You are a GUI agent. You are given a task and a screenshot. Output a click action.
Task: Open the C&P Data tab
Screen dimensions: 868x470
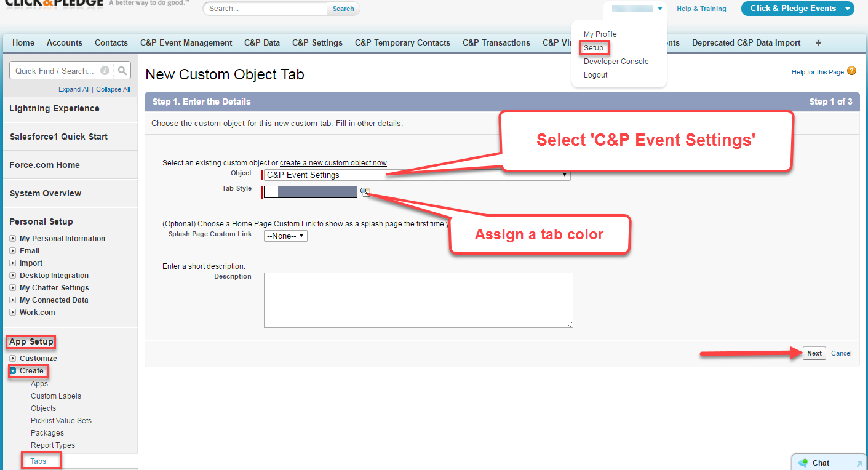pos(262,42)
